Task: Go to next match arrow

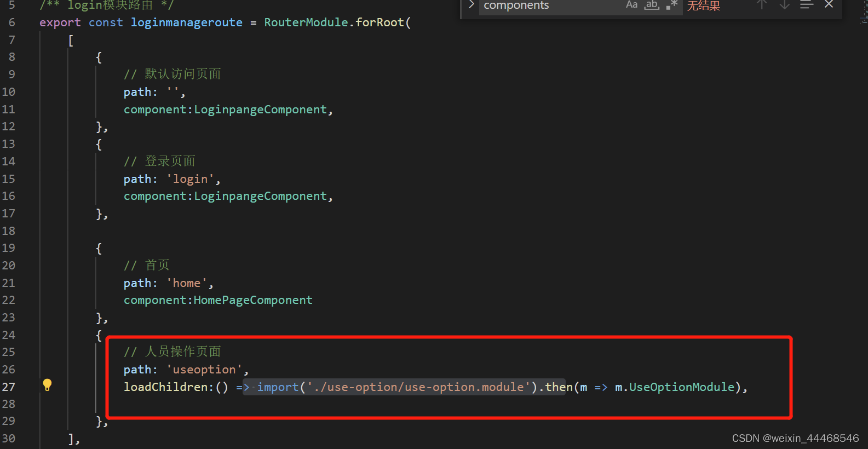Action: (784, 5)
